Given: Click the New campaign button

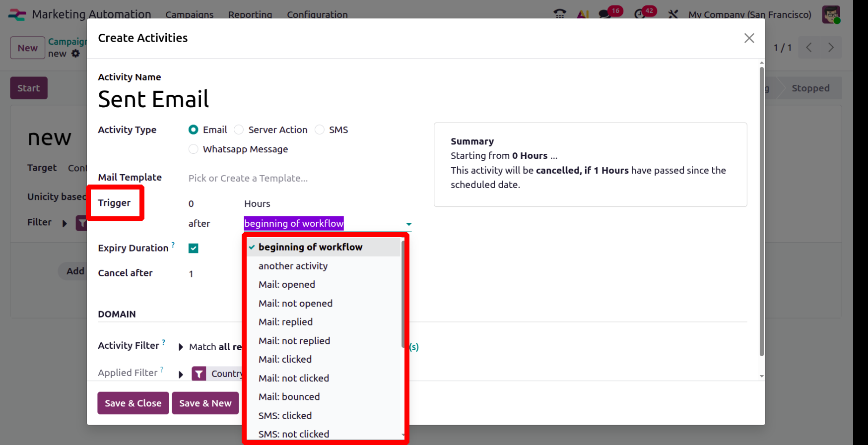Looking at the screenshot, I should pos(28,48).
